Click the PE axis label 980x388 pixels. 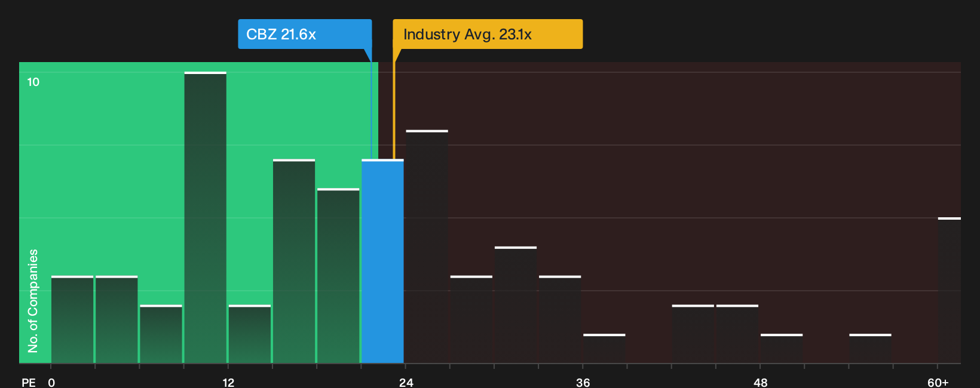pos(29,382)
